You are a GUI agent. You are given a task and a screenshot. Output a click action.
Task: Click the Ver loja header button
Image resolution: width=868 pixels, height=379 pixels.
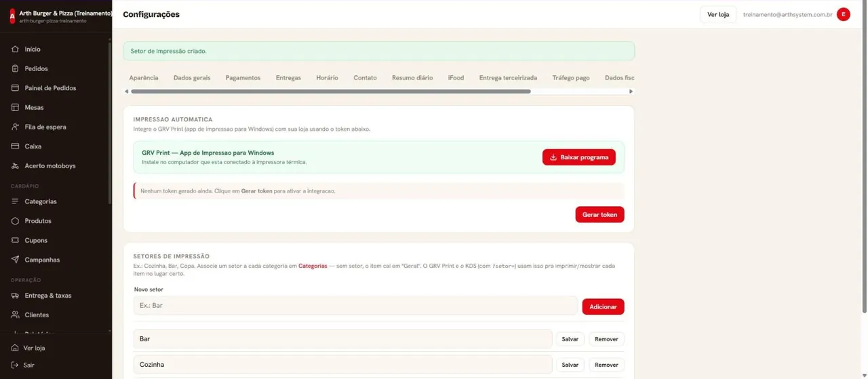(718, 14)
